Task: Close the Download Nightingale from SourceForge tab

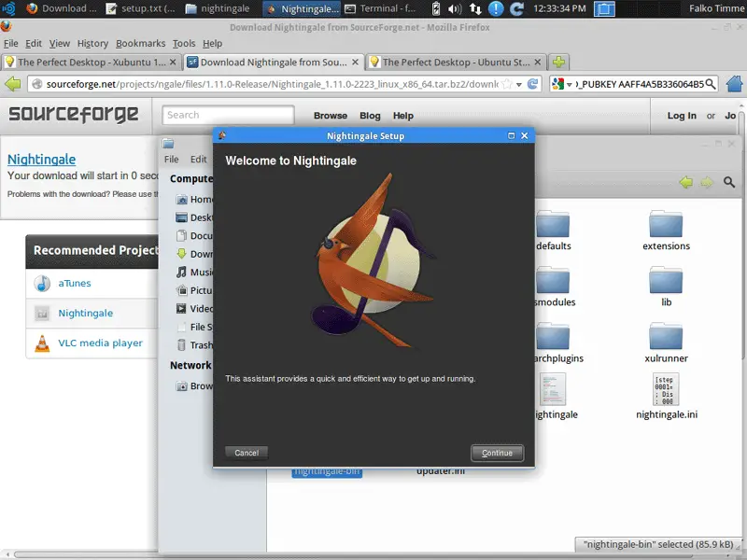Action: [355, 62]
